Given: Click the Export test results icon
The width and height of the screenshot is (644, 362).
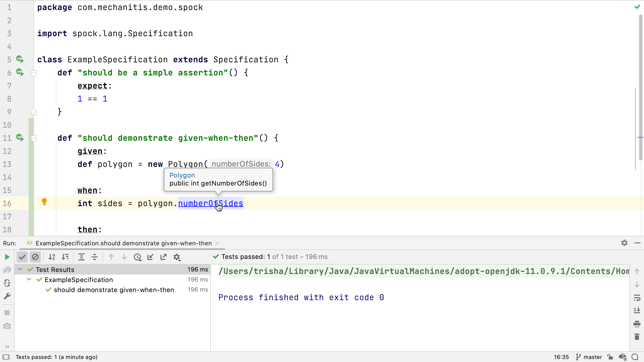Looking at the screenshot, I should pyautogui.click(x=164, y=257).
